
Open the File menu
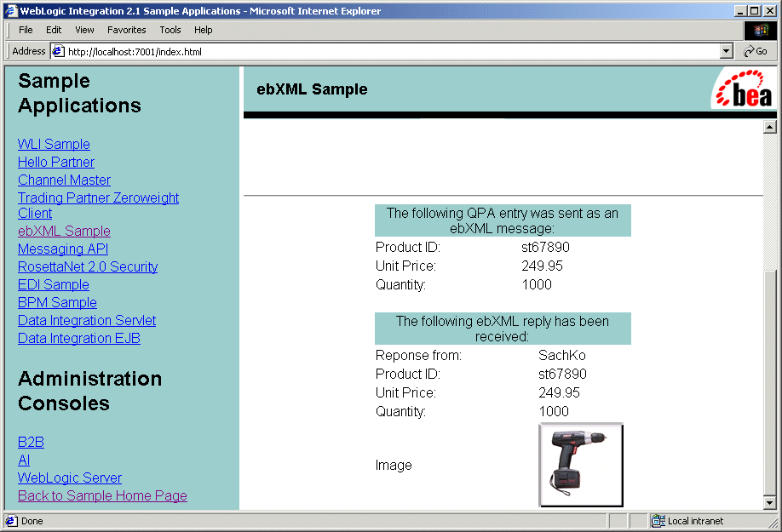click(26, 30)
